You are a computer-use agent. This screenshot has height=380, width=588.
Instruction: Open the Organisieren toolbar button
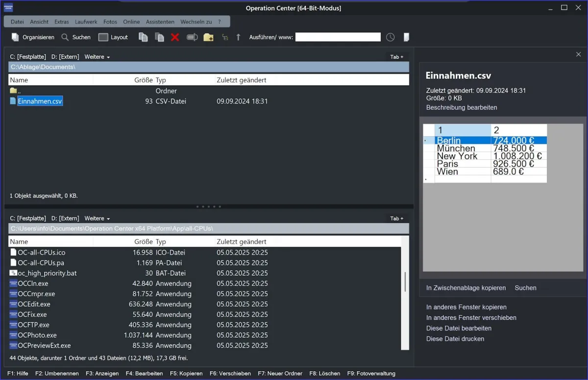pos(33,37)
